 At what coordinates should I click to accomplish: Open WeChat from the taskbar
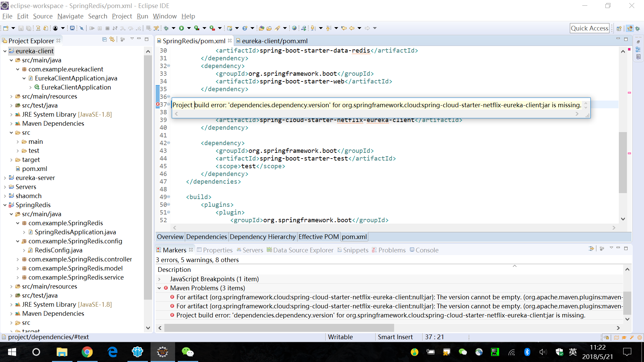tap(188, 352)
